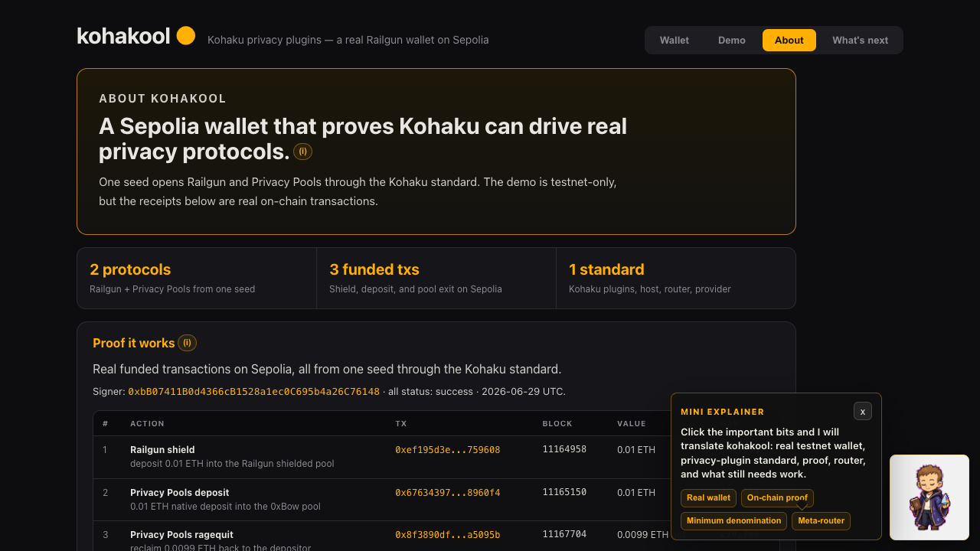
Task: Click the Meta-router explainer chip
Action: [x=821, y=521]
